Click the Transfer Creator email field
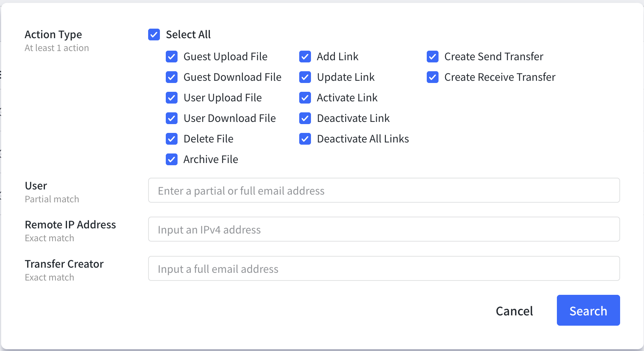 (x=384, y=268)
